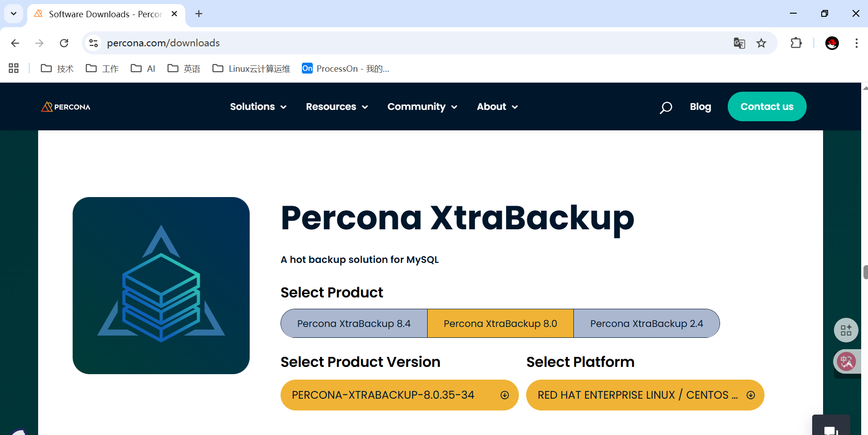
Task: Open the 工作 bookmark folder
Action: coord(102,69)
